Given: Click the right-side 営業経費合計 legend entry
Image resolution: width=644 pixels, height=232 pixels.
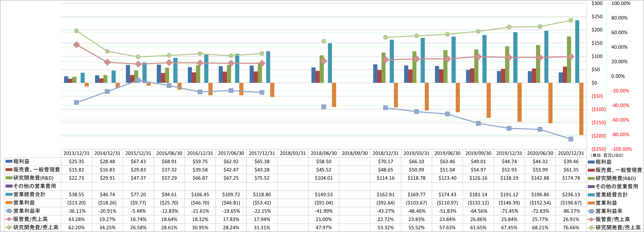Looking at the screenshot, I should point(608,195).
